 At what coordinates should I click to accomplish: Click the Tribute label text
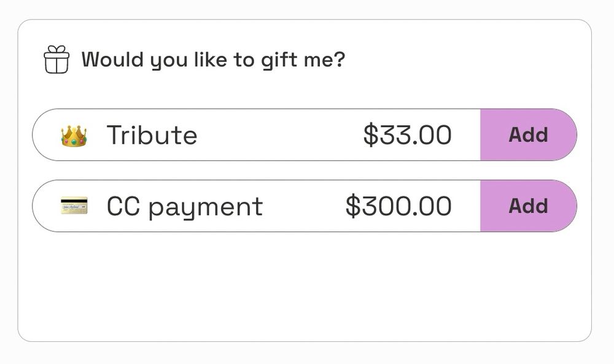coord(152,135)
